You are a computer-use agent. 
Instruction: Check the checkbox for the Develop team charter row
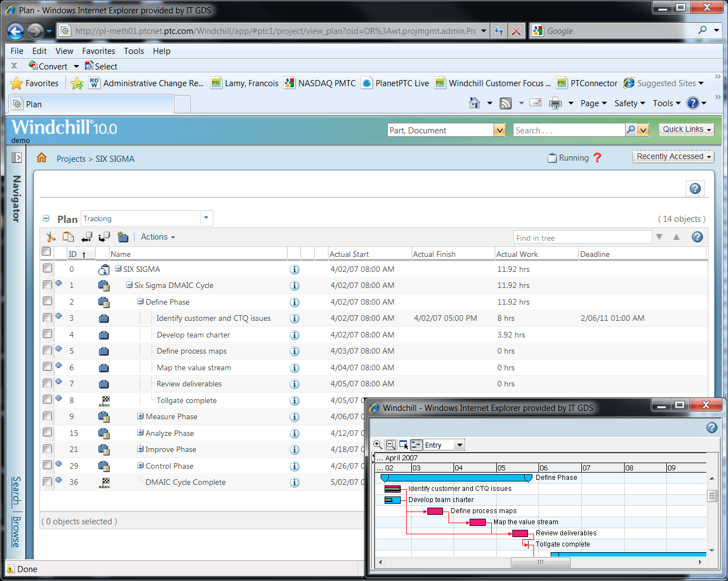47,334
